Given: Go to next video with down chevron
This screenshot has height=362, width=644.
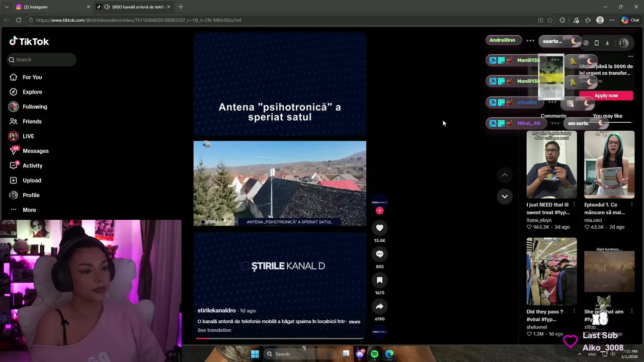Looking at the screenshot, I should (505, 196).
